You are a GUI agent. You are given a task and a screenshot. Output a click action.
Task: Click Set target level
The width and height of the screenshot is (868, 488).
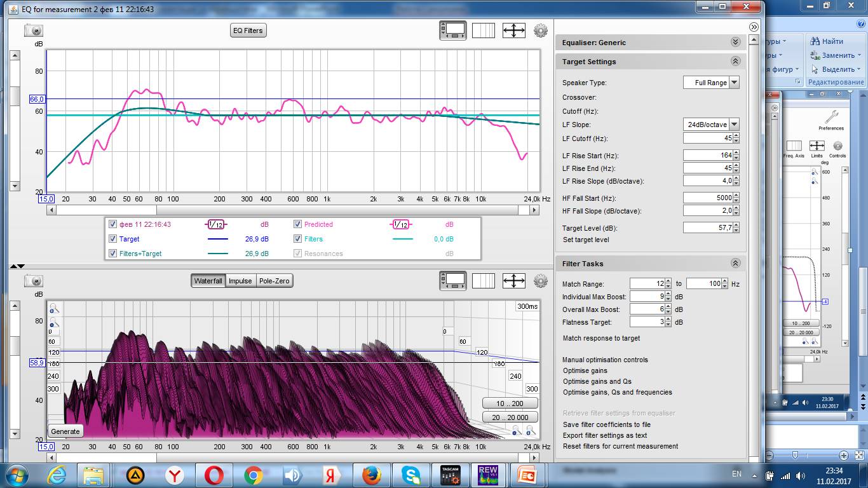tap(586, 240)
